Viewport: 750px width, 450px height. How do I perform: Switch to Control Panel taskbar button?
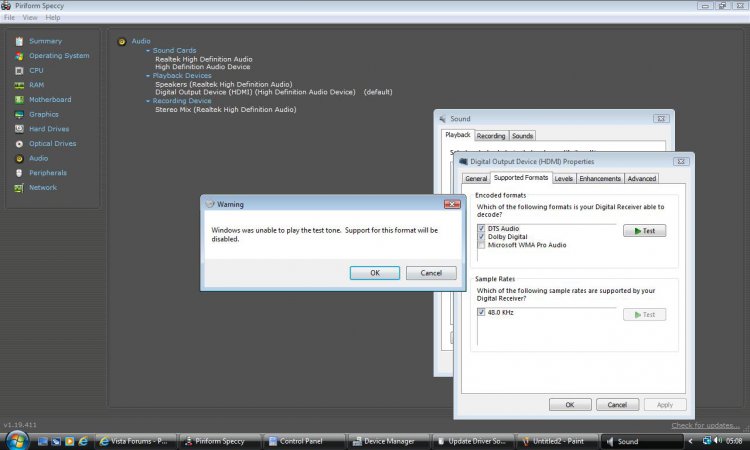click(304, 441)
